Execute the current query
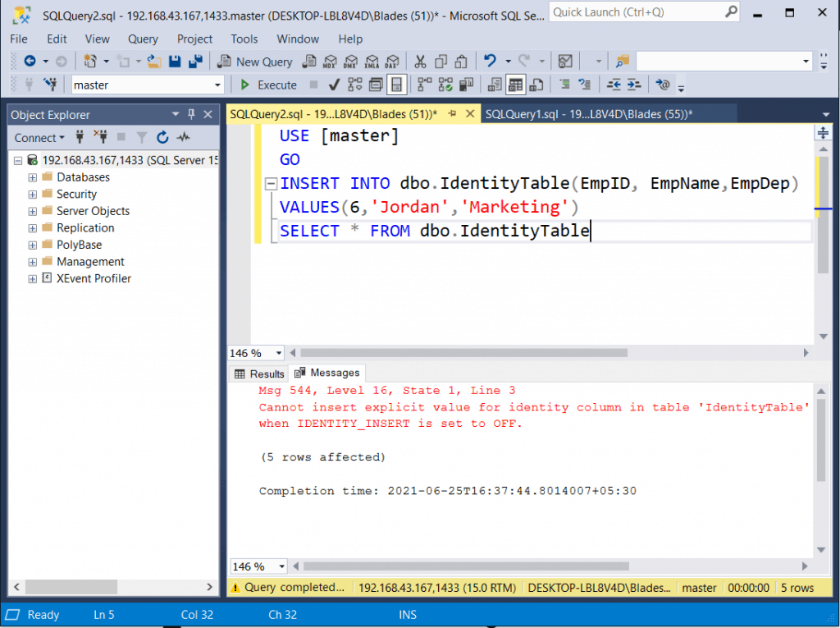The image size is (840, 628). pyautogui.click(x=271, y=84)
